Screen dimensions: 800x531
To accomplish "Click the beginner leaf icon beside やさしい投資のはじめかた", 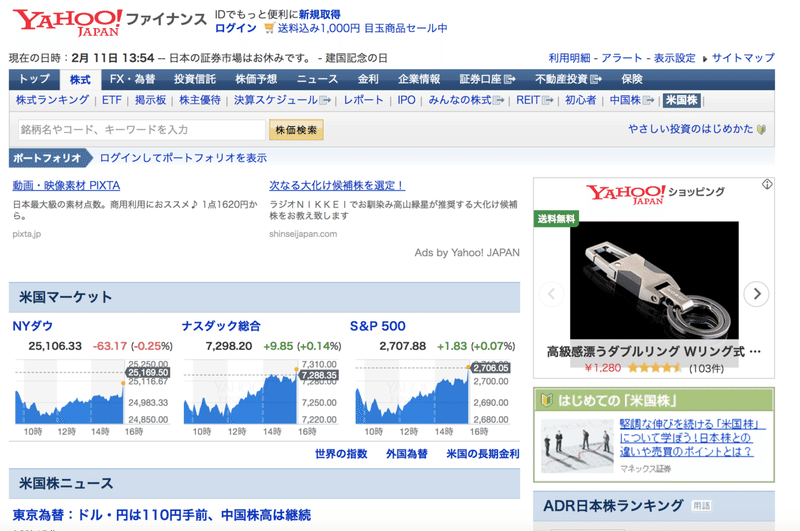I will (x=761, y=130).
